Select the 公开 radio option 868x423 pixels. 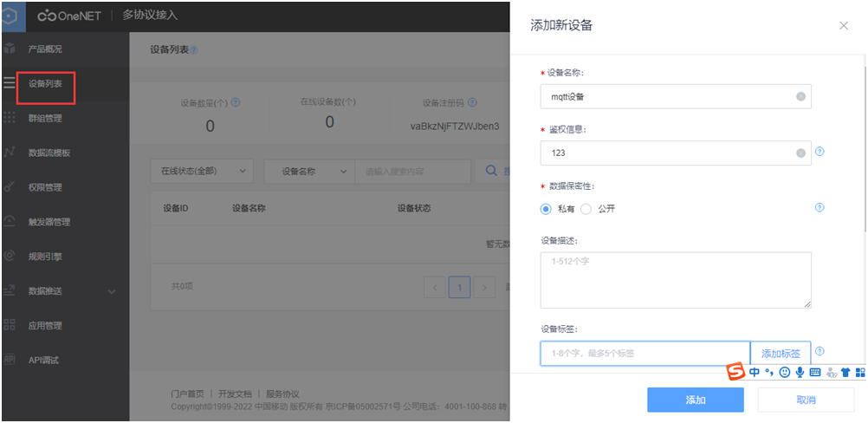pos(586,209)
